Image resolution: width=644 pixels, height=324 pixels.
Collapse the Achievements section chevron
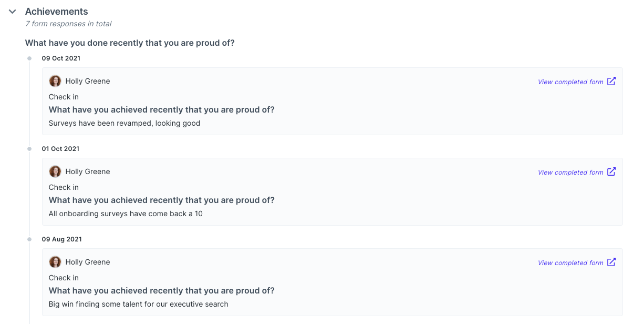tap(13, 12)
